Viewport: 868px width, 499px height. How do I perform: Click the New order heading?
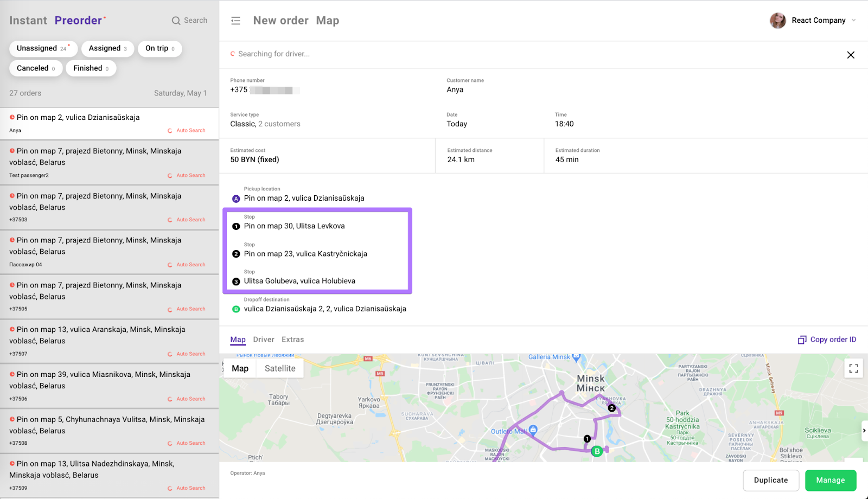(280, 21)
